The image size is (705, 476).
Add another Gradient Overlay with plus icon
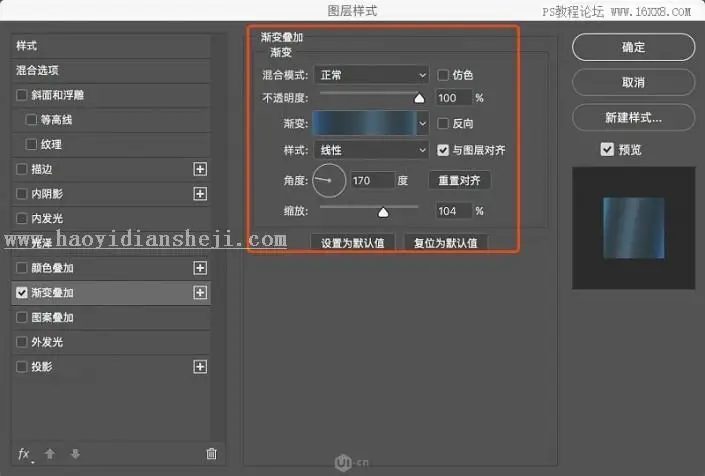(200, 293)
